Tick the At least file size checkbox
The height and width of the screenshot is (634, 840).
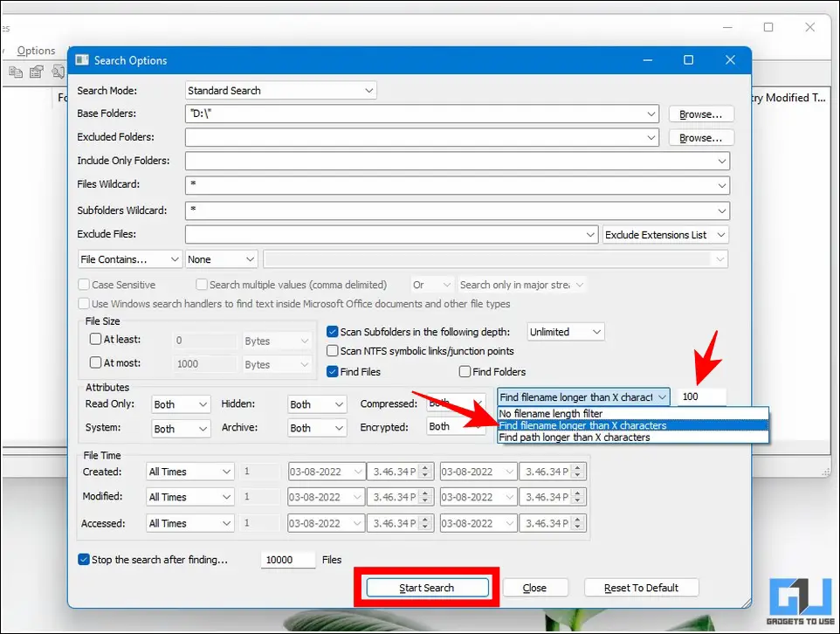95,339
